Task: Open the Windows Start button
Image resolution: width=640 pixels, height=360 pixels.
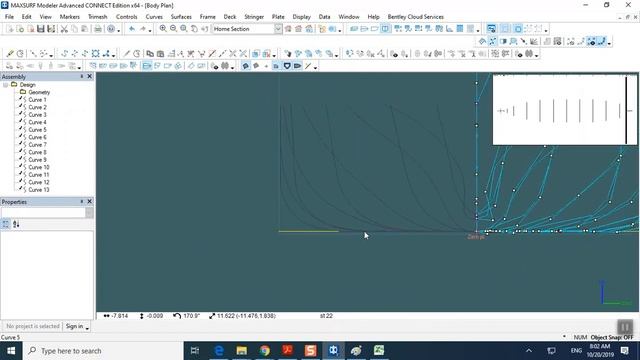Action: click(11, 351)
